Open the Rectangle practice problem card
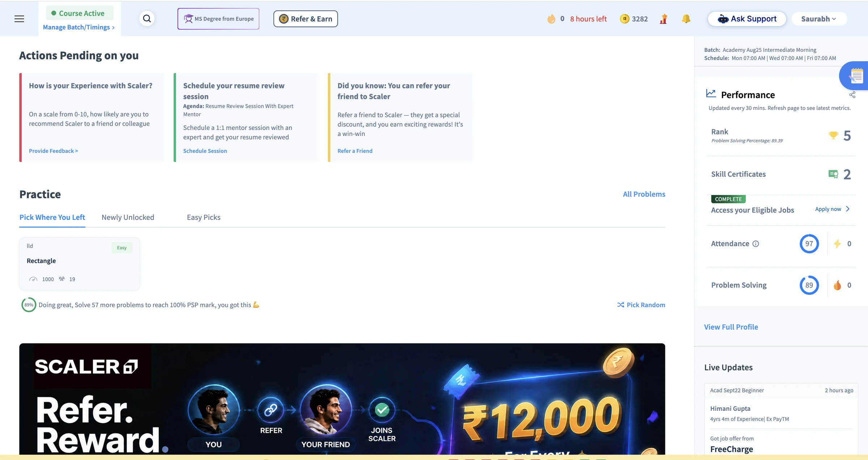Viewport: 868px width, 460px height. [x=80, y=264]
